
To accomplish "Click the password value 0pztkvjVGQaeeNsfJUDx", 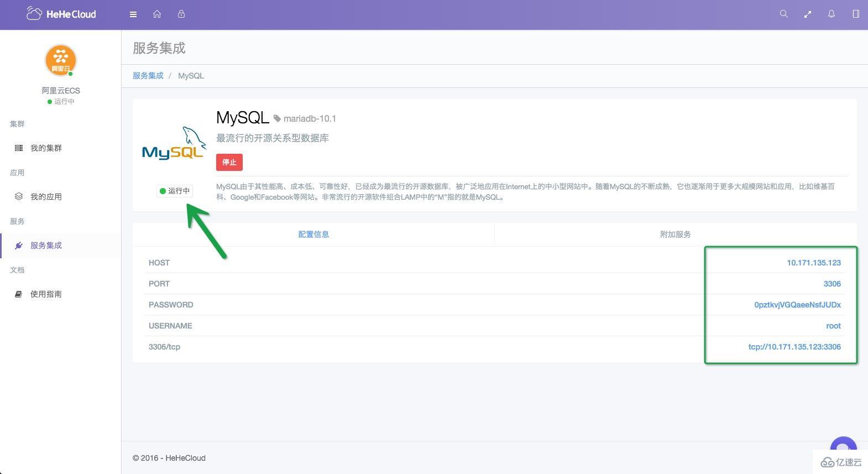I will tap(798, 305).
